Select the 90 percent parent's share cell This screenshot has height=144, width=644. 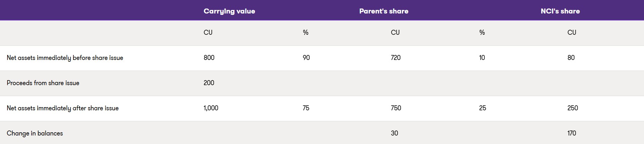(306, 58)
